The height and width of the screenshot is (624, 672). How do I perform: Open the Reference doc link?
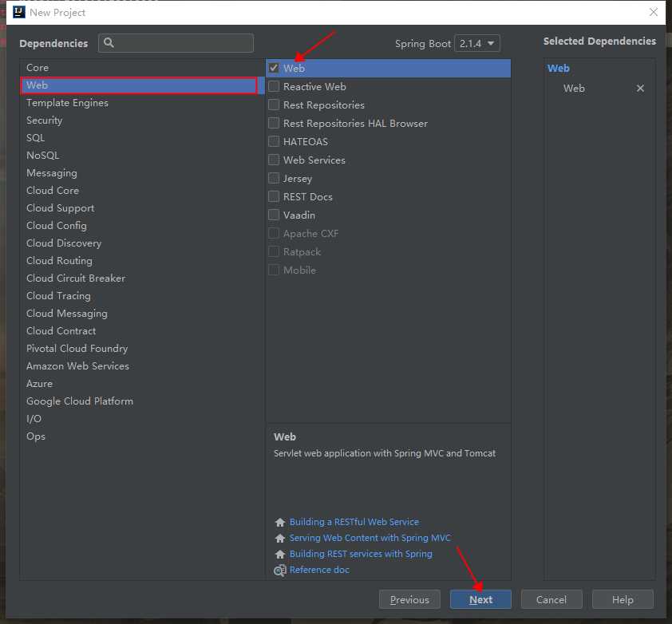click(x=319, y=570)
